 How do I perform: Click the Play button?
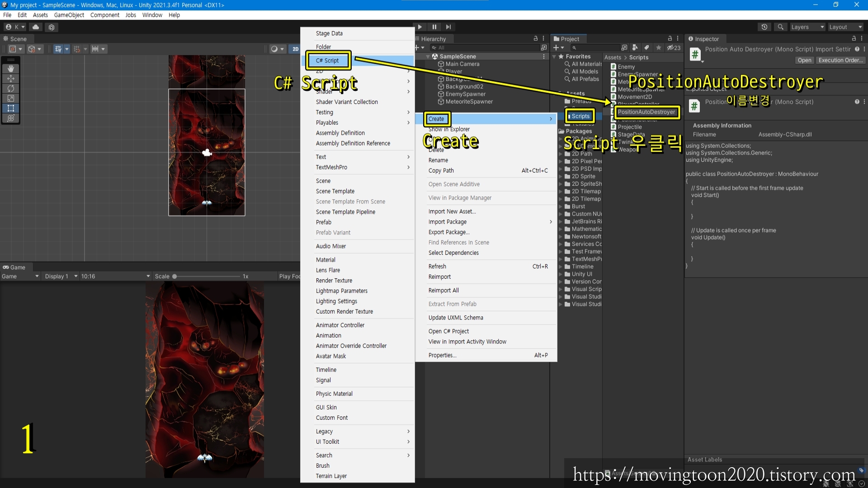[x=420, y=27]
